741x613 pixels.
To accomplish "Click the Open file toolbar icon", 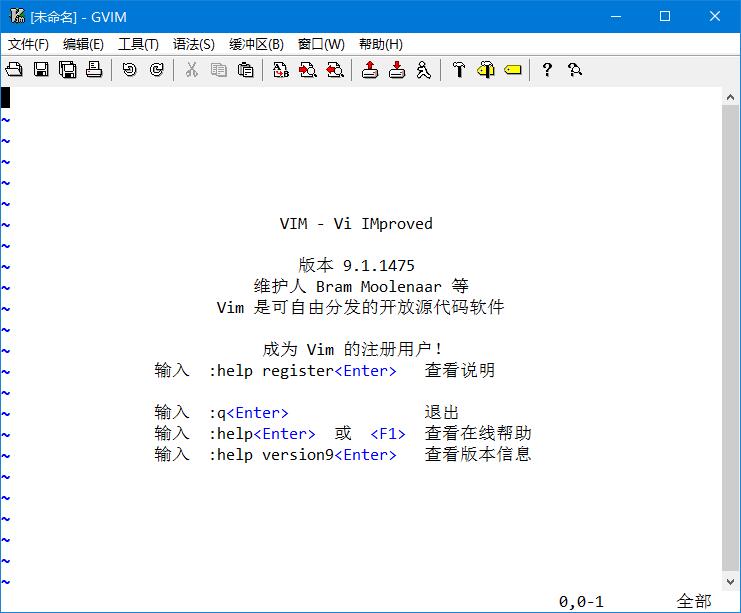I will 14,70.
